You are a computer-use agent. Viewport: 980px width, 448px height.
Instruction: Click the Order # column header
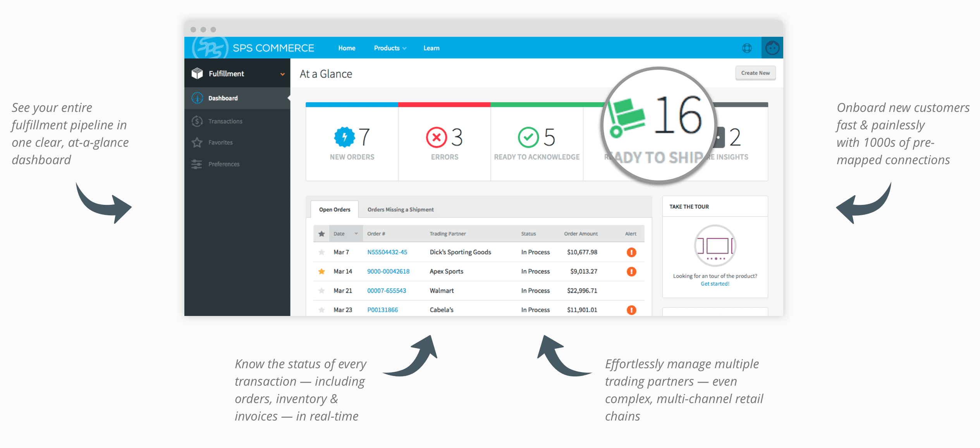click(x=376, y=234)
